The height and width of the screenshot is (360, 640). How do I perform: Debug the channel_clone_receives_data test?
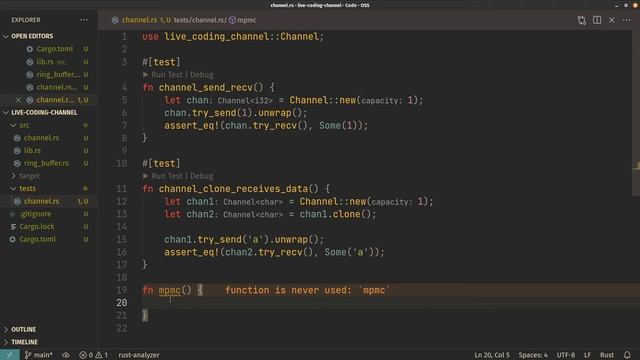click(202, 176)
